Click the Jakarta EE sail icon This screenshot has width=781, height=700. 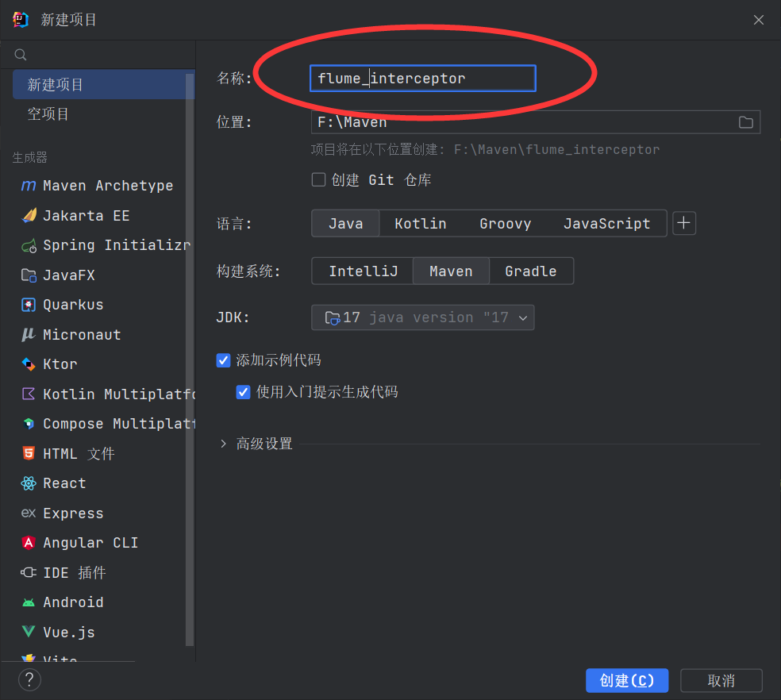[29, 215]
